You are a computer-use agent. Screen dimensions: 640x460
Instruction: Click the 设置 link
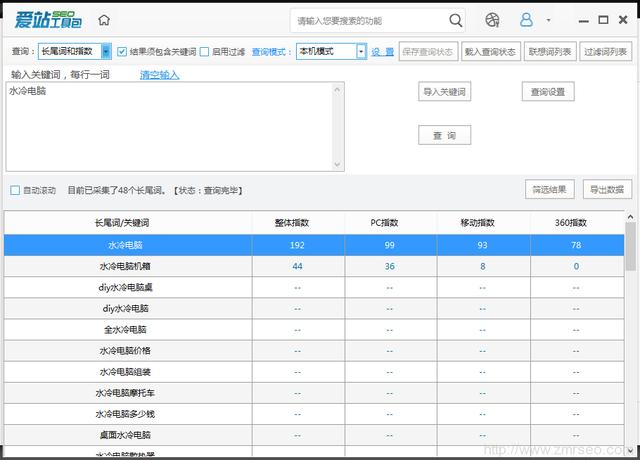click(x=382, y=52)
